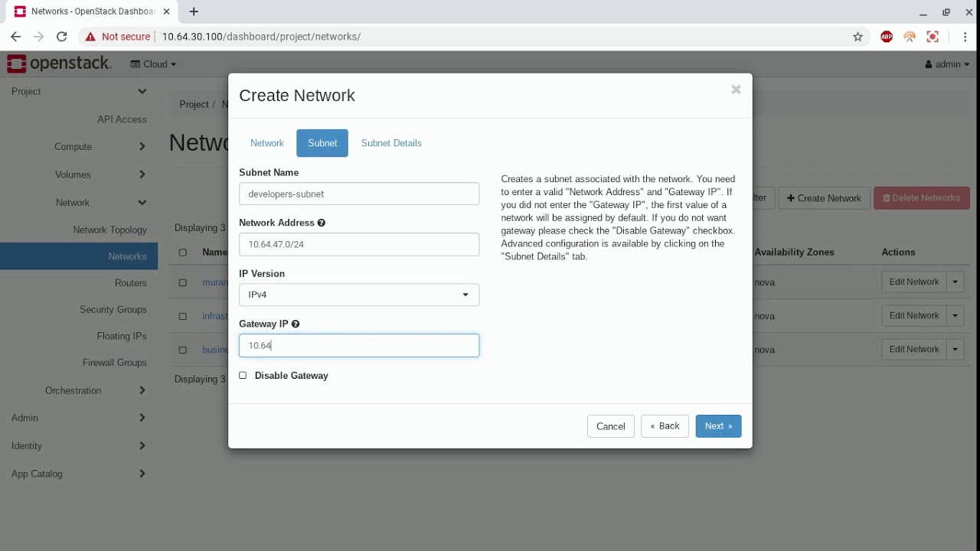Viewport: 980px width, 551px height.
Task: Open the ABP adblock extension icon
Action: pos(887,37)
